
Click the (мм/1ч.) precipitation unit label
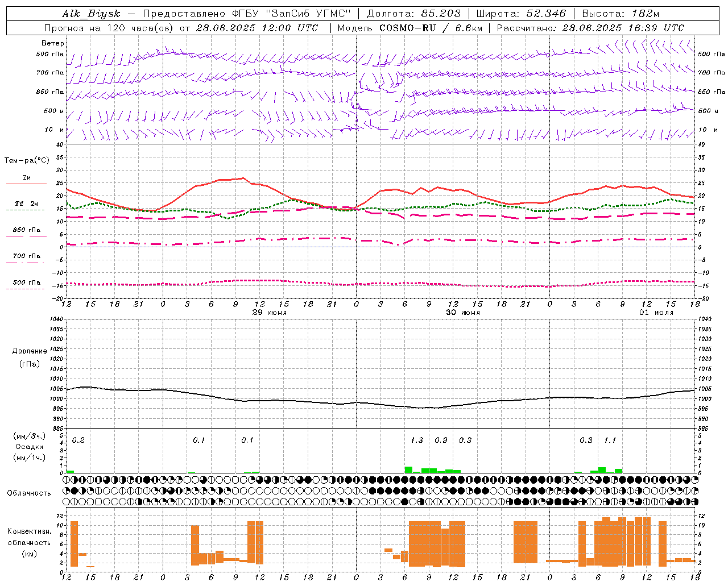tap(29, 458)
